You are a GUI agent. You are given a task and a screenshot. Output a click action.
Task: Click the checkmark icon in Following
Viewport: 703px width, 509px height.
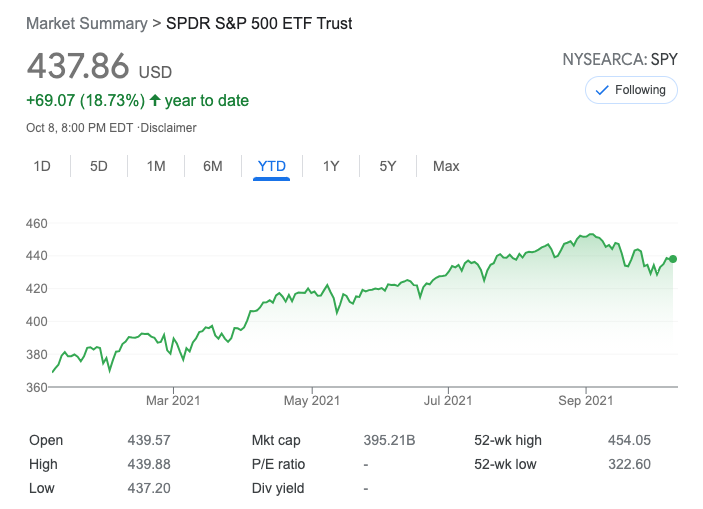602,90
